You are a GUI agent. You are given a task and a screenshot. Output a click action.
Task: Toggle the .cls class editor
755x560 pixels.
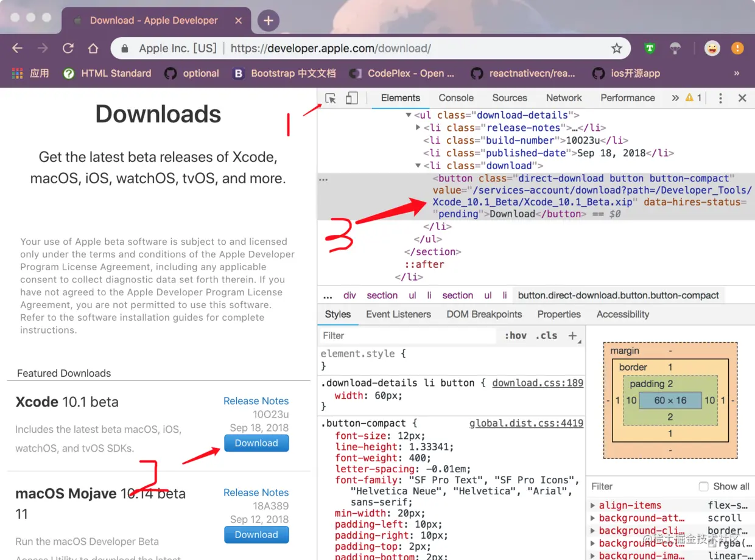coord(546,335)
